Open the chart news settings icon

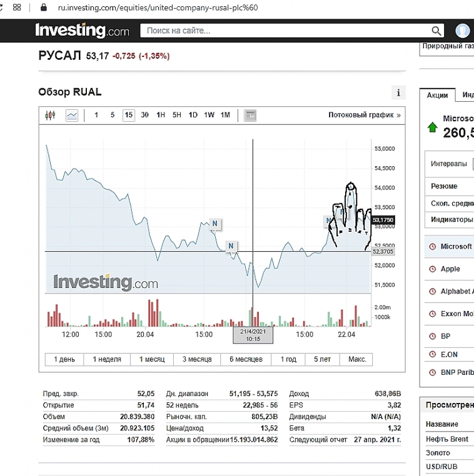point(250,115)
